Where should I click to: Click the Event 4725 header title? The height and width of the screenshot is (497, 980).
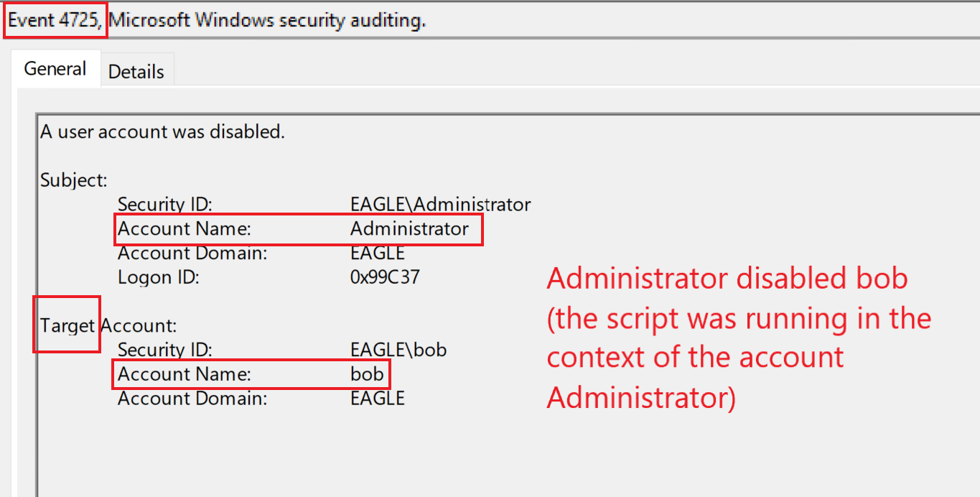[x=217, y=20]
